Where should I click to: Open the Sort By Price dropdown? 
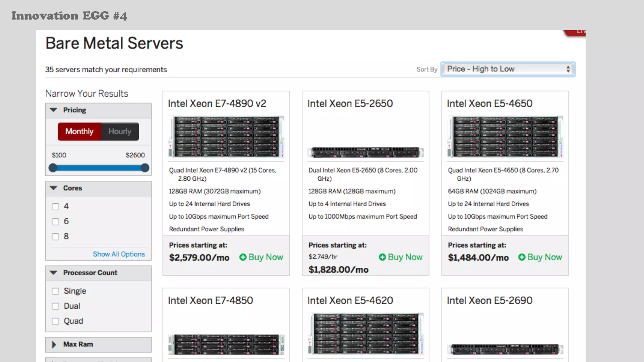(508, 69)
